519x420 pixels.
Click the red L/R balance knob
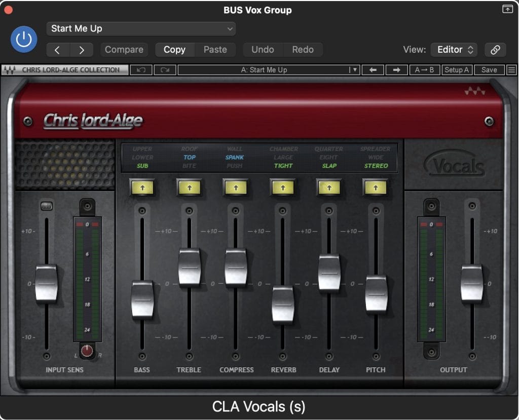point(87,351)
